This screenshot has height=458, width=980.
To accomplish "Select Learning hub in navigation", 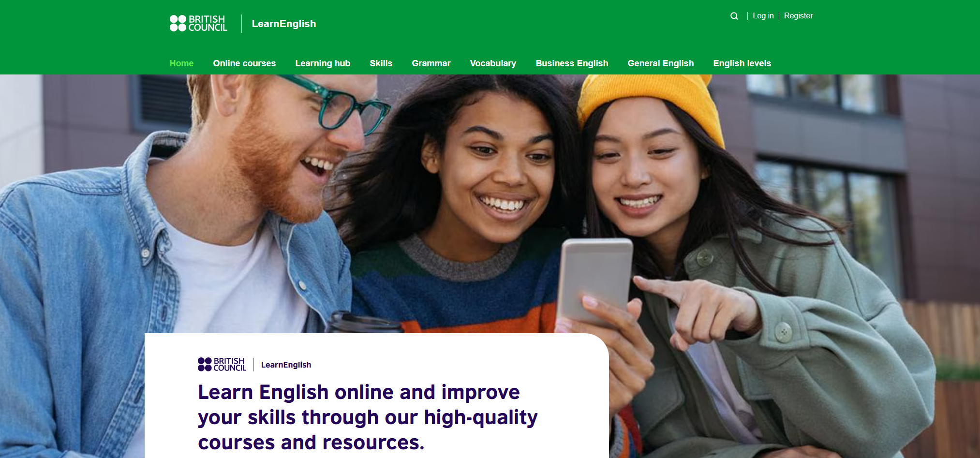I will pyautogui.click(x=323, y=63).
